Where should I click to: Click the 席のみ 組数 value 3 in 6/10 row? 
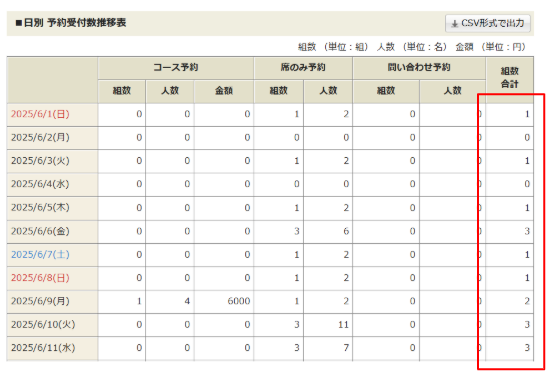tap(297, 324)
